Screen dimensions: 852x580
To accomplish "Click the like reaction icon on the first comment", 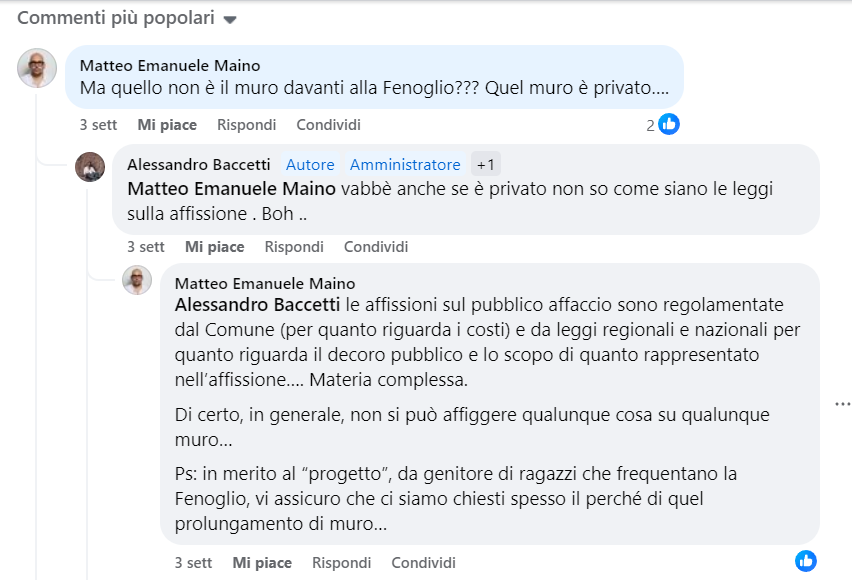I will [x=668, y=124].
